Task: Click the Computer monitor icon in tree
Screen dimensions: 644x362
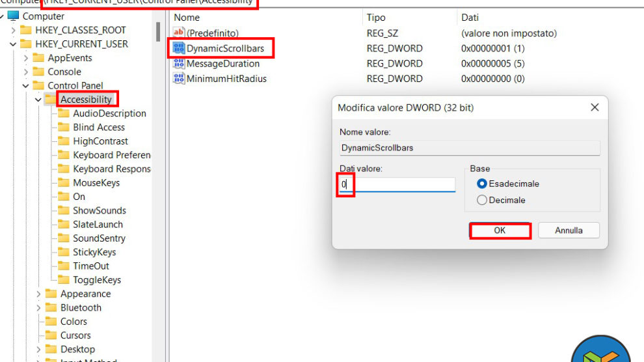Action: click(x=13, y=16)
